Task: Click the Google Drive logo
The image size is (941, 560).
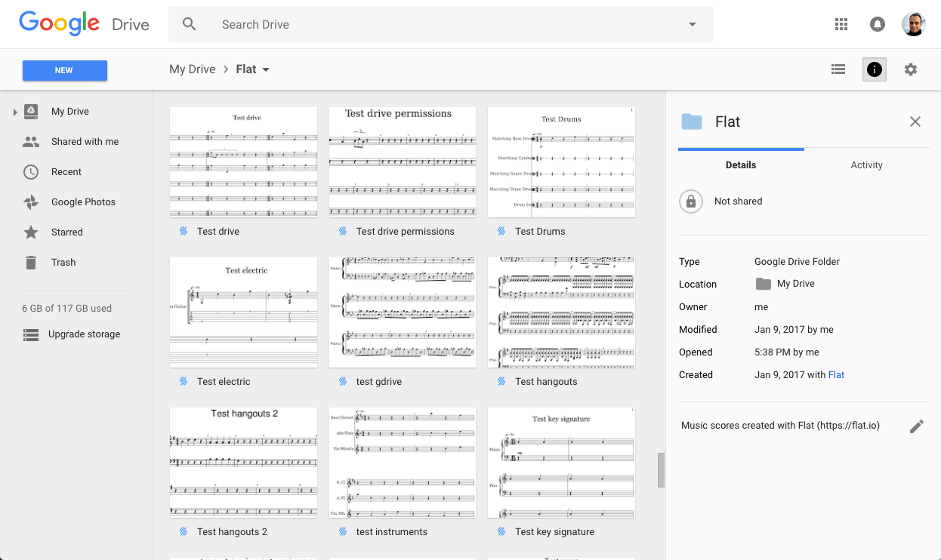Action: [x=84, y=24]
